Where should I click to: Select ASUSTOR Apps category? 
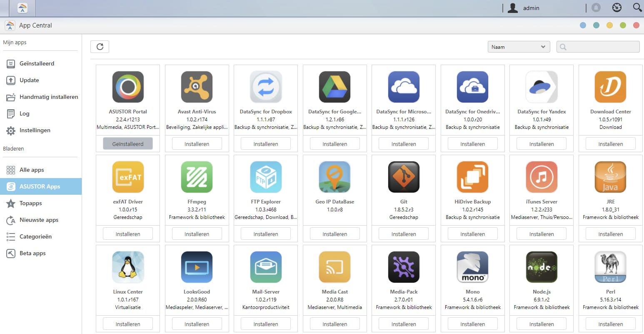41,186
